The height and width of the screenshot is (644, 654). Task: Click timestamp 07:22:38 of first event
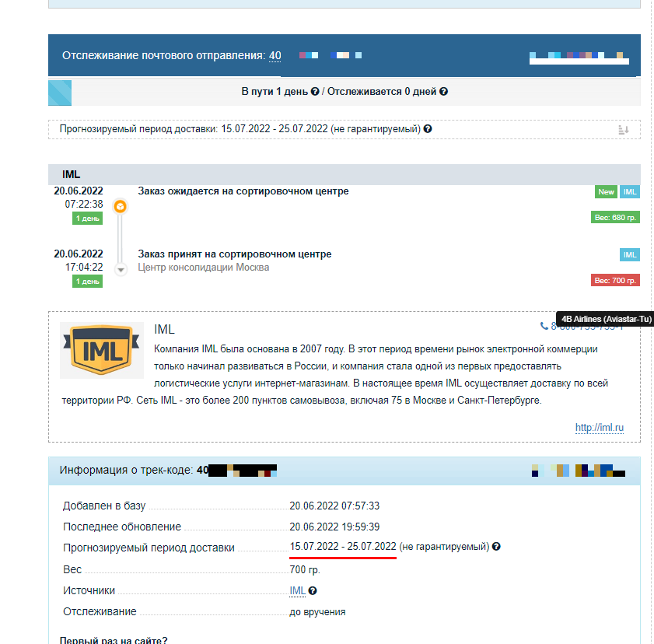(83, 204)
